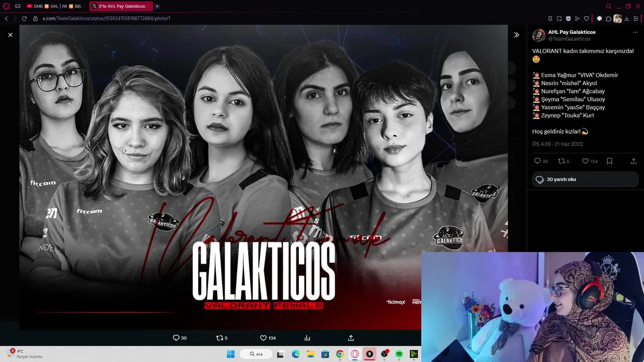Launch Microsoft Edge from the taskbar
This screenshot has height=362, width=644.
point(295,354)
